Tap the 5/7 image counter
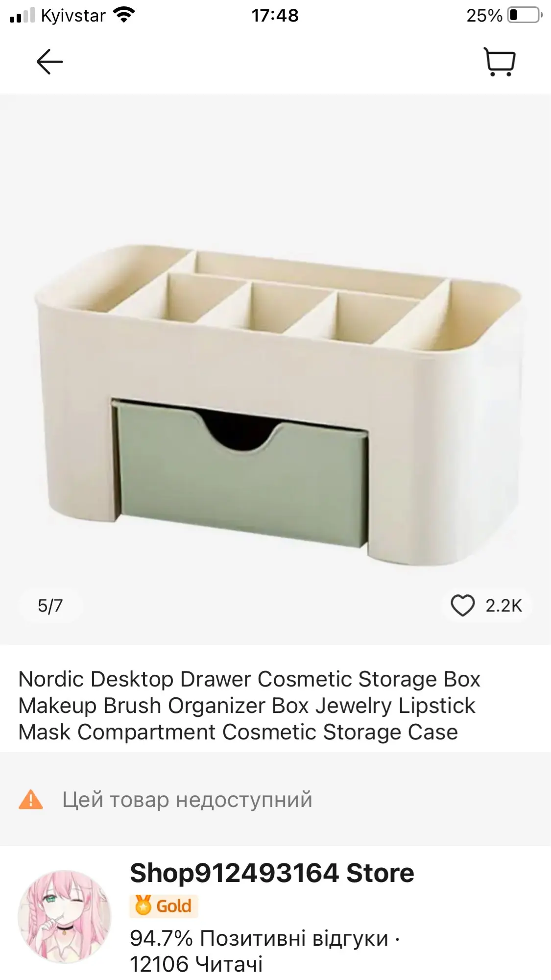 (x=50, y=606)
